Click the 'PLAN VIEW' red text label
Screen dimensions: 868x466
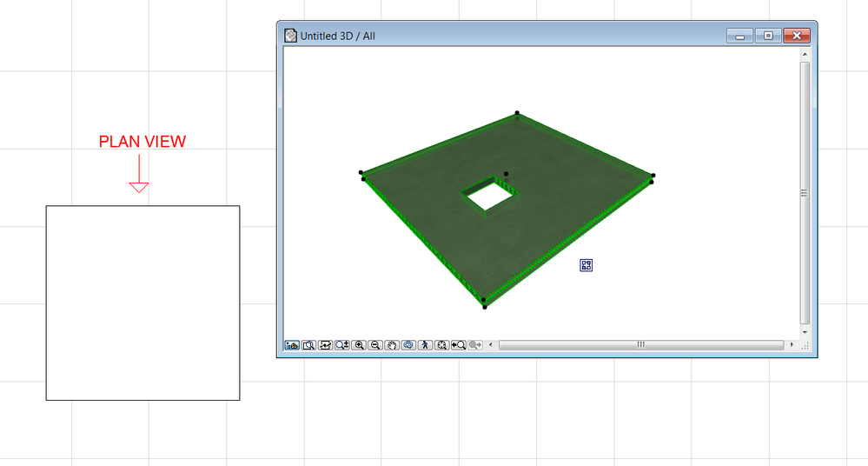142,142
